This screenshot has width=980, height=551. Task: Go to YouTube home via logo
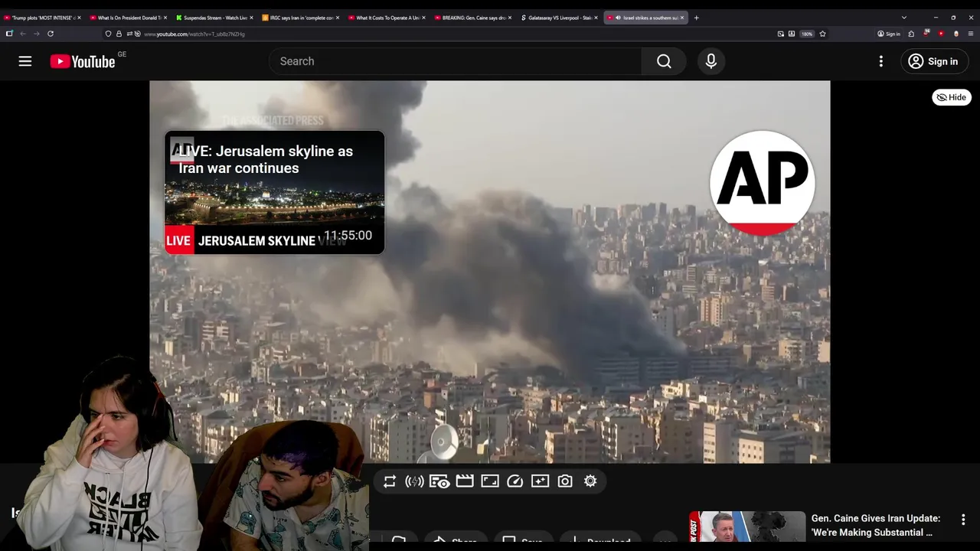coord(83,61)
